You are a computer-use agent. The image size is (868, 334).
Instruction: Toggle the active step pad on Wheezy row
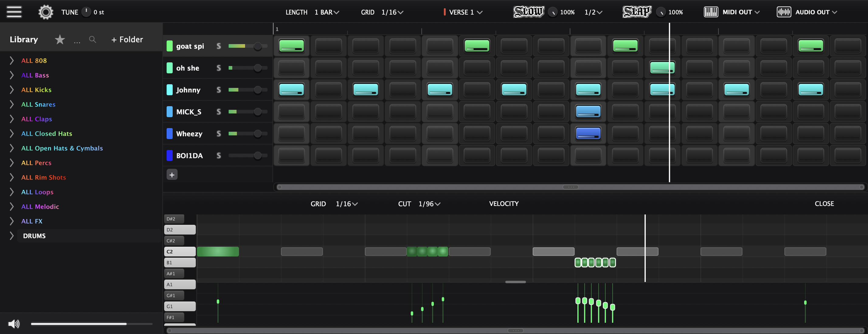588,133
